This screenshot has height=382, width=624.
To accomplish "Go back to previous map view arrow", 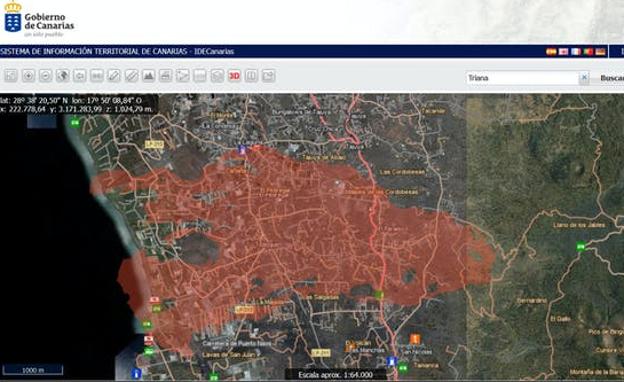I will point(80,76).
